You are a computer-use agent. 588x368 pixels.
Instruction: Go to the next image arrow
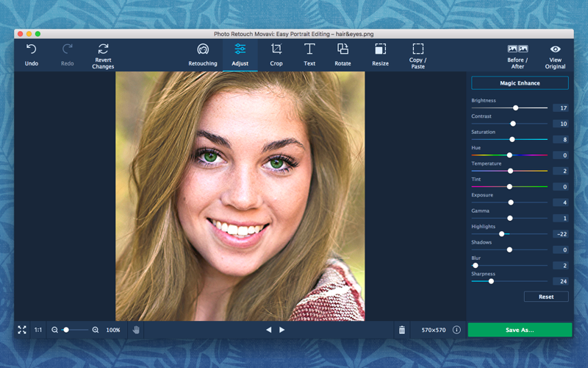[282, 330]
